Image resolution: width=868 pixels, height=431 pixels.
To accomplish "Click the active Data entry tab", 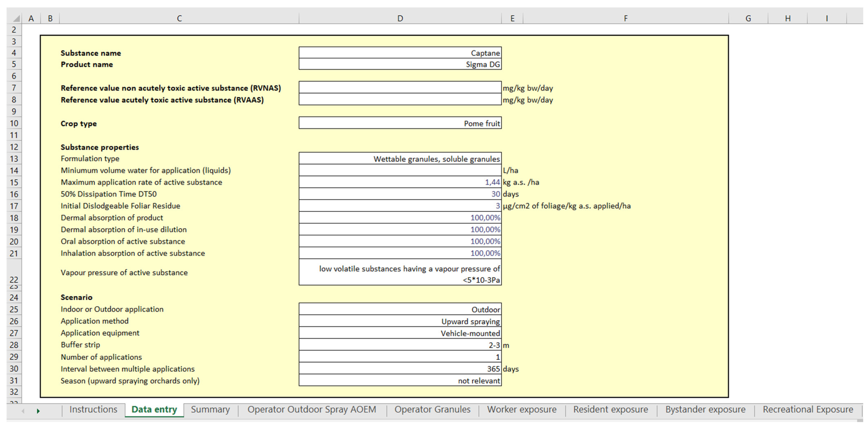I will [154, 409].
